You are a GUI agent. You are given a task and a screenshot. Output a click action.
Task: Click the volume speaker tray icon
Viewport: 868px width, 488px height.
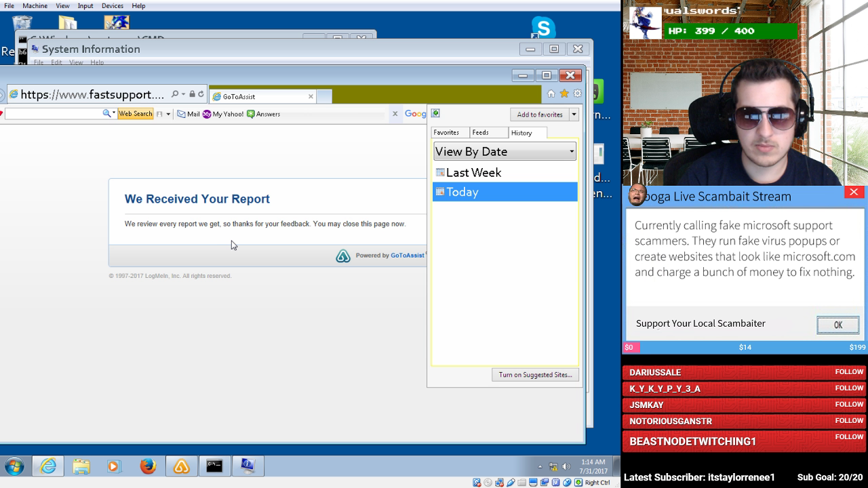(566, 466)
